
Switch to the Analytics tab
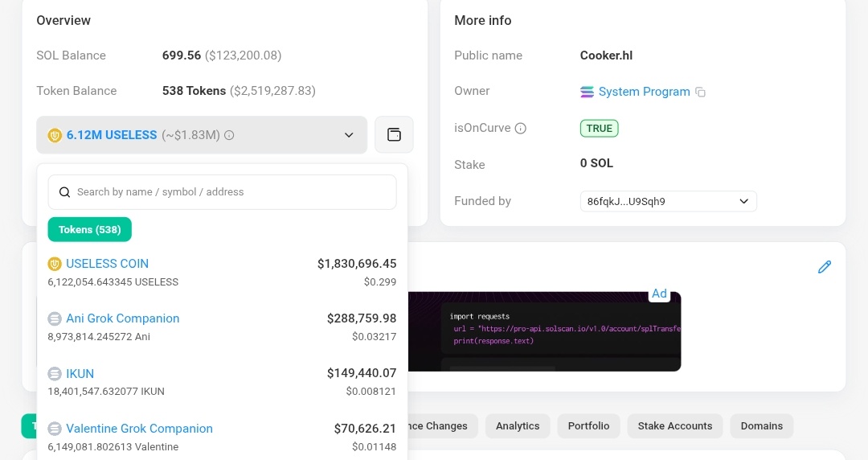tap(518, 425)
